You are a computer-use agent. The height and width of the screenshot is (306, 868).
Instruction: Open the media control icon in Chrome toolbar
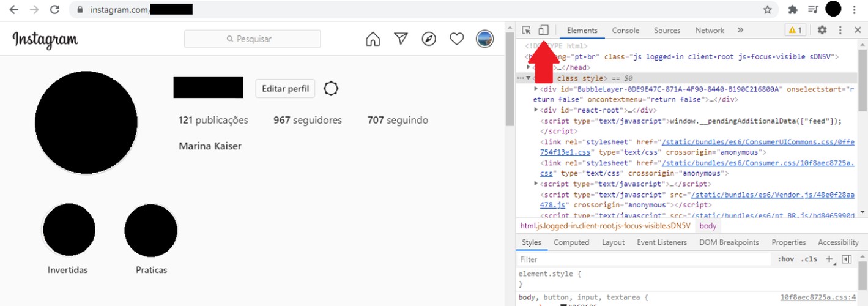tap(812, 10)
